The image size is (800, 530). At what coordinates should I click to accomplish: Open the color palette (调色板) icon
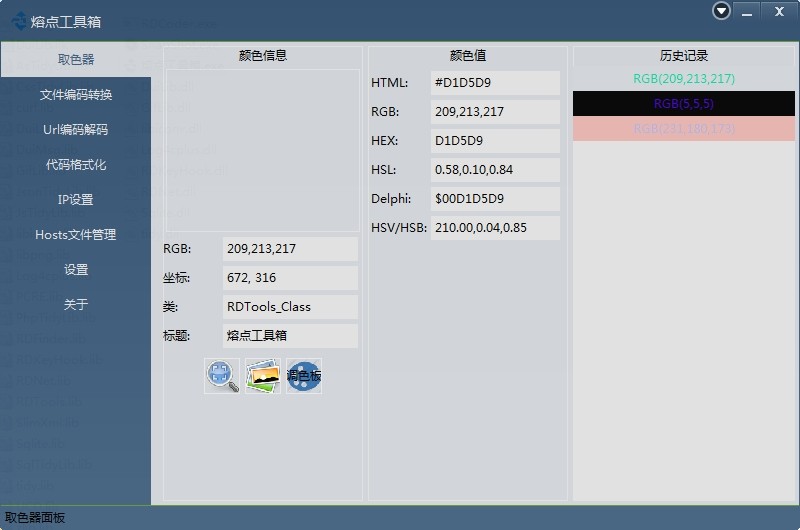pyautogui.click(x=304, y=376)
